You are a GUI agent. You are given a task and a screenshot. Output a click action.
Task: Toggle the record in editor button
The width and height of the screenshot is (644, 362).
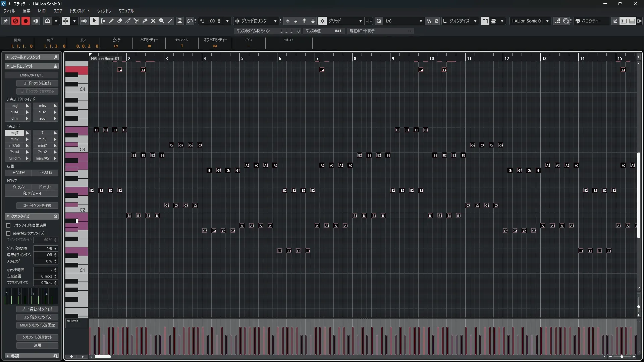point(25,21)
